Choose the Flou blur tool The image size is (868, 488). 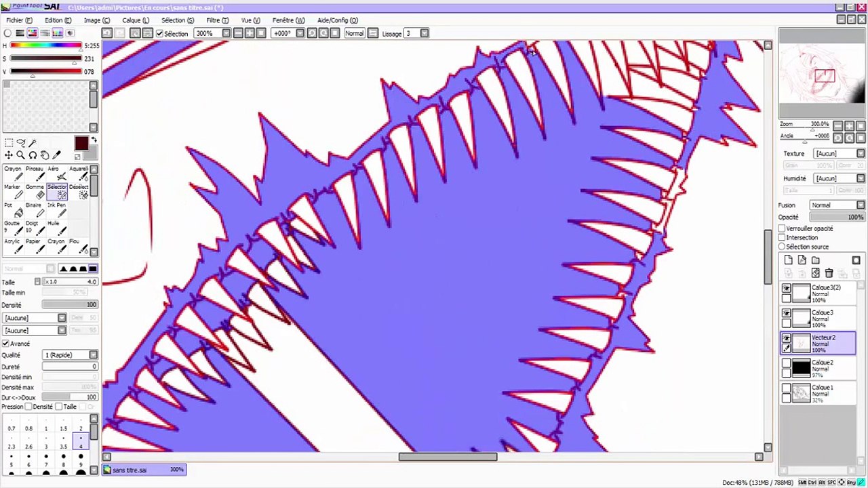click(x=79, y=246)
